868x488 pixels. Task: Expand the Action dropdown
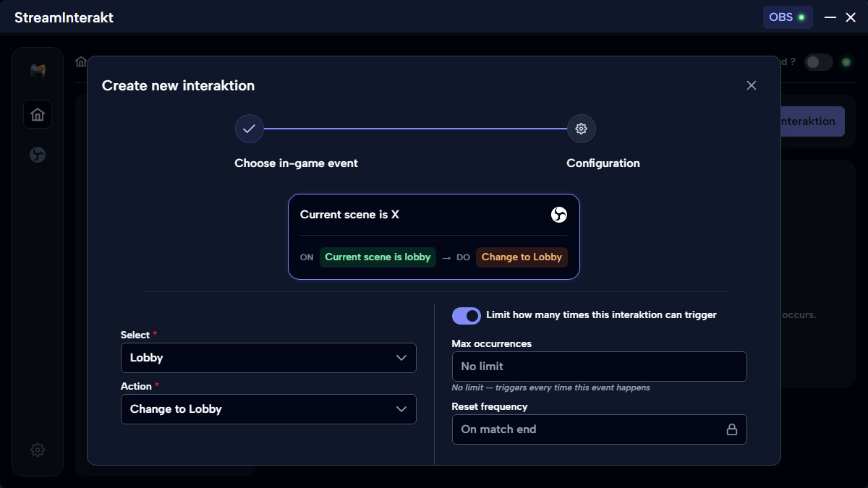pos(268,409)
